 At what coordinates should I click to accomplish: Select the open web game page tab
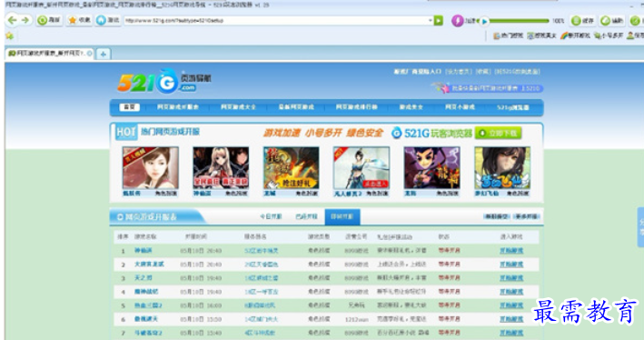49,54
